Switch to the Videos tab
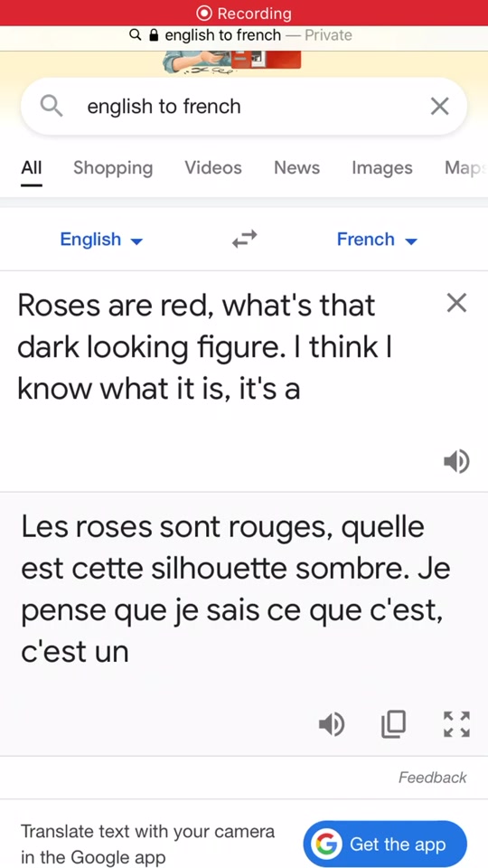Screen dimensions: 488x868 [x=213, y=168]
